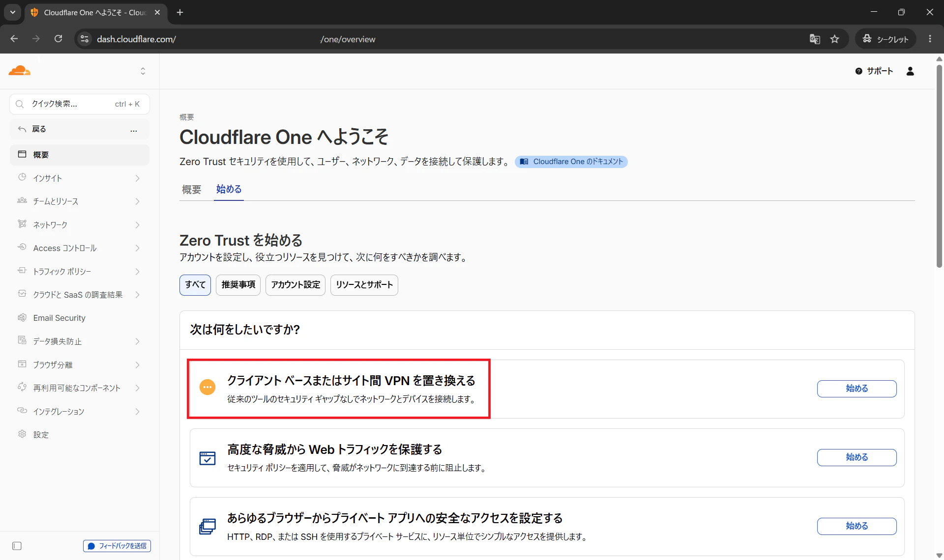Image resolution: width=944 pixels, height=560 pixels.
Task: Open the Email Security menu label
Action: [x=59, y=318]
